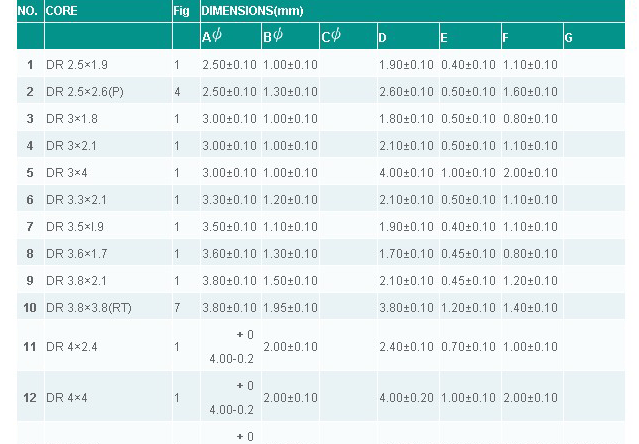Click the DR 4×4 core name
Viewport: 639px width, 444px height.
pyautogui.click(x=66, y=398)
